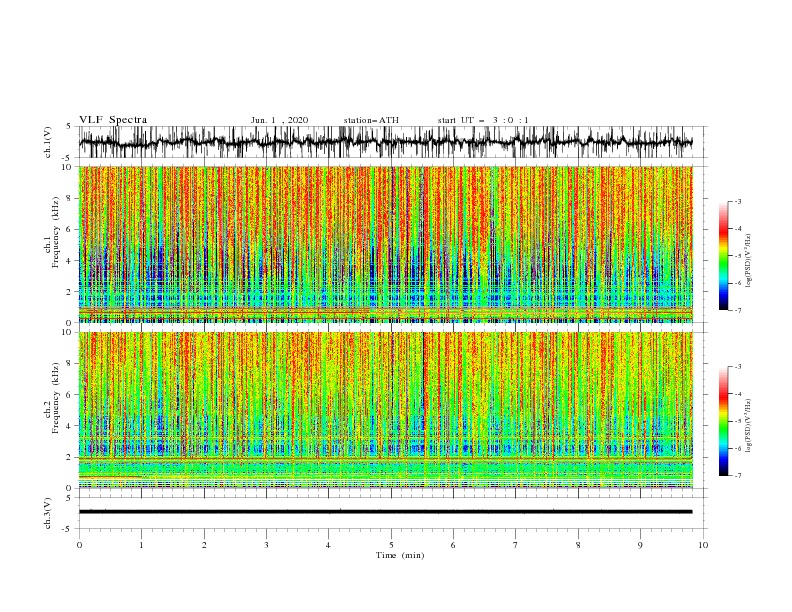792x612 pixels.
Task: Click inside the ch.1 spectrogram panel
Action: pos(385,244)
